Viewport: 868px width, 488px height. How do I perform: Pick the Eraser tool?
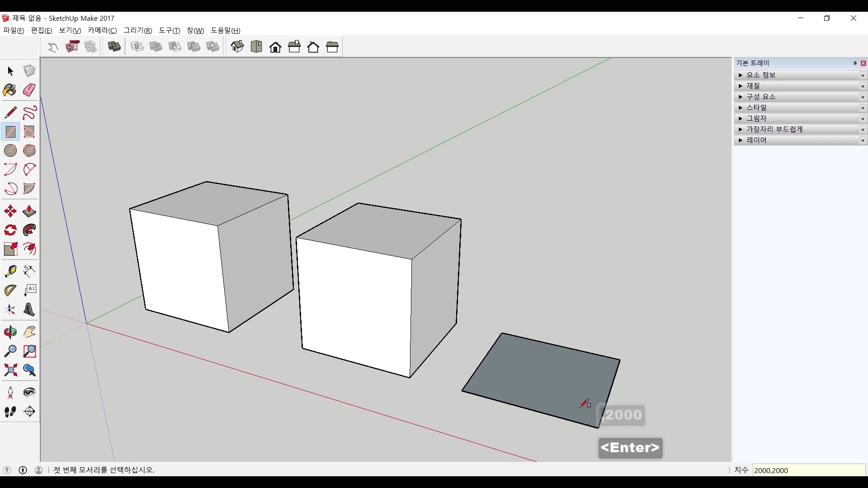[x=29, y=90]
